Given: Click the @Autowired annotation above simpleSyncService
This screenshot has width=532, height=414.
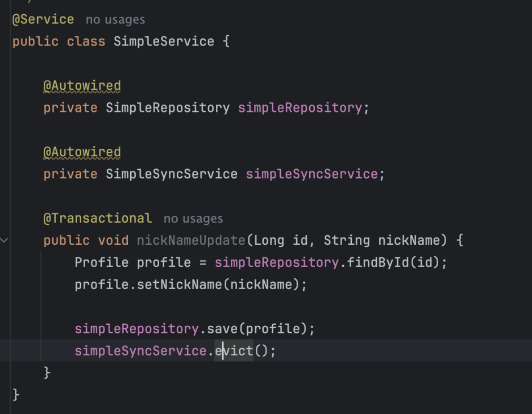Looking at the screenshot, I should click(x=82, y=152).
